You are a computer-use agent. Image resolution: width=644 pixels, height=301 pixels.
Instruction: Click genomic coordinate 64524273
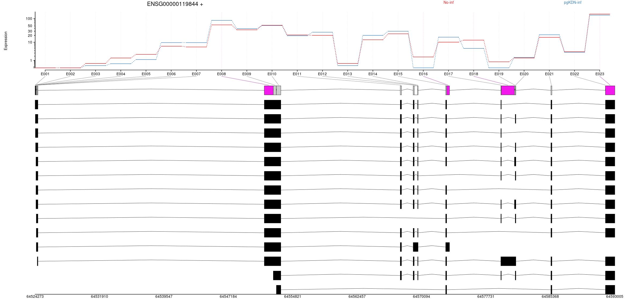35,297
